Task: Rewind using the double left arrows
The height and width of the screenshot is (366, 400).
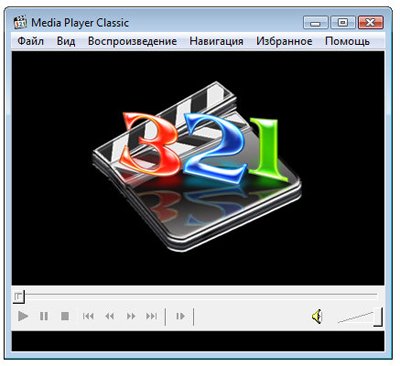Action: (109, 316)
